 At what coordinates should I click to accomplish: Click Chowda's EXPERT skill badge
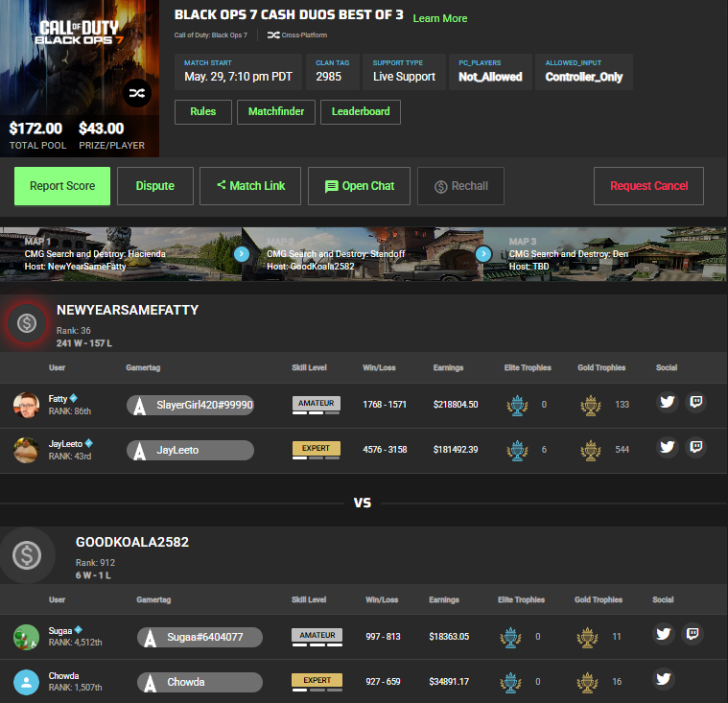pos(317,680)
